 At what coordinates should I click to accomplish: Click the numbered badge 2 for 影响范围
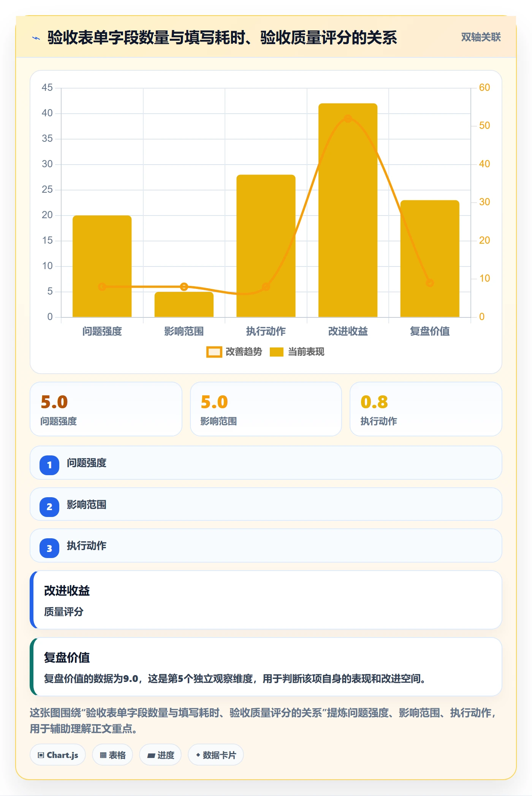point(49,507)
